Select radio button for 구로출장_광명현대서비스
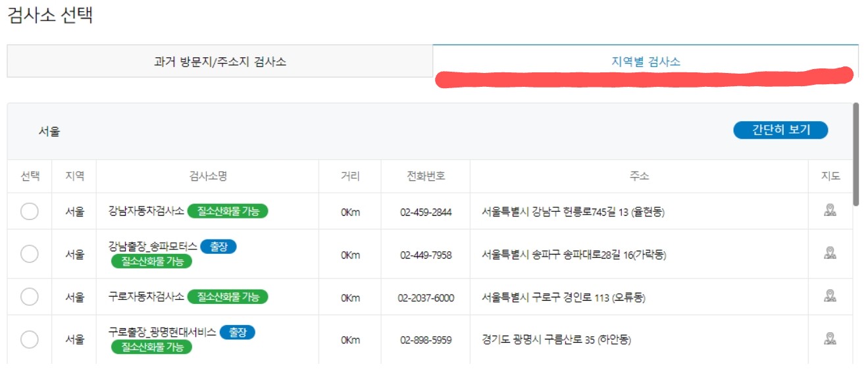Screen dimensions: 868x373 (x=30, y=339)
